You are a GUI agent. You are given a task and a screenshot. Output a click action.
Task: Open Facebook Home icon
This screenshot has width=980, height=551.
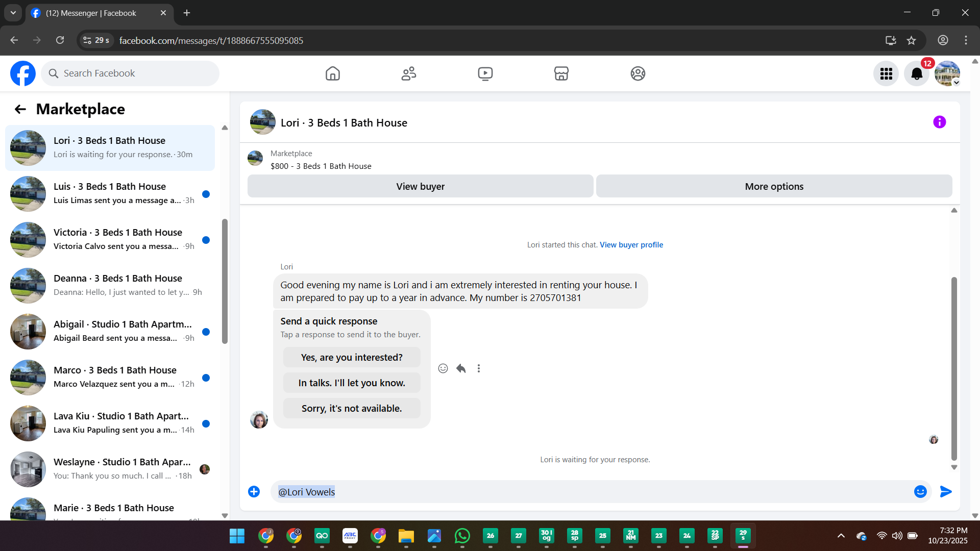point(332,73)
